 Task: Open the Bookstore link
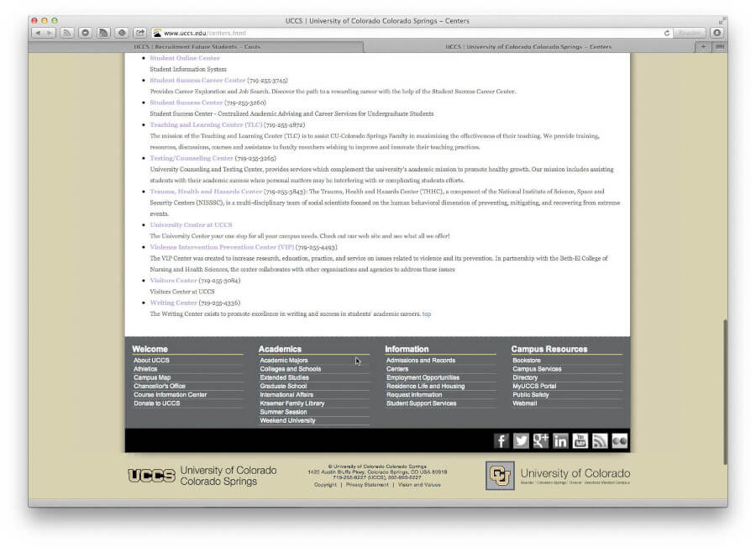(527, 361)
